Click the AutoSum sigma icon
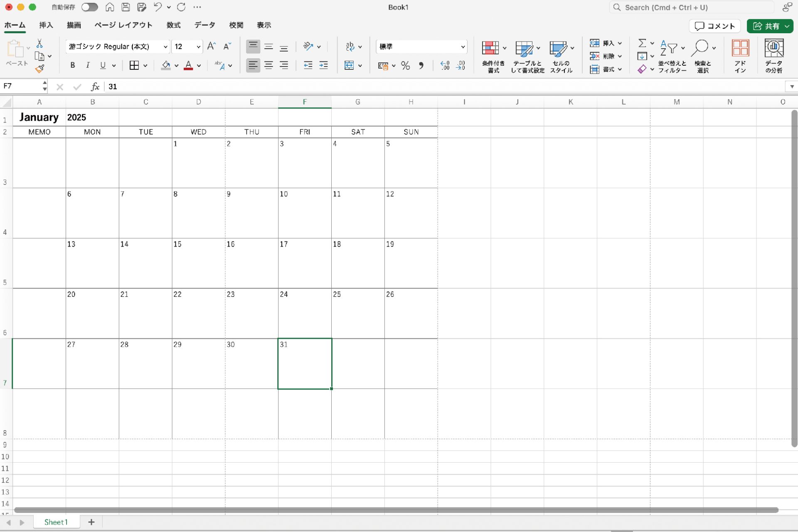The width and height of the screenshot is (798, 532). (642, 43)
